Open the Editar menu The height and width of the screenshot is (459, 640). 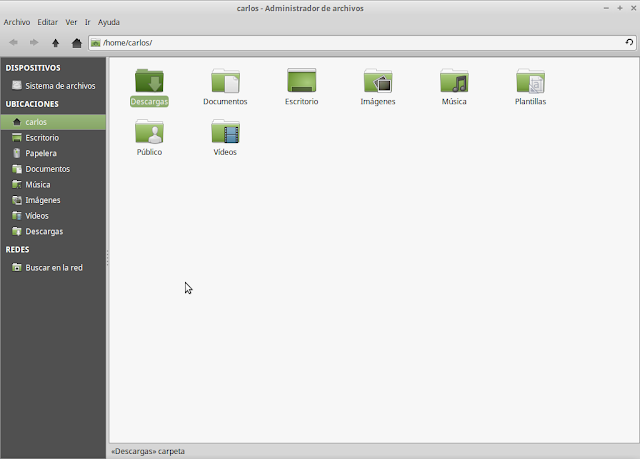(x=47, y=22)
